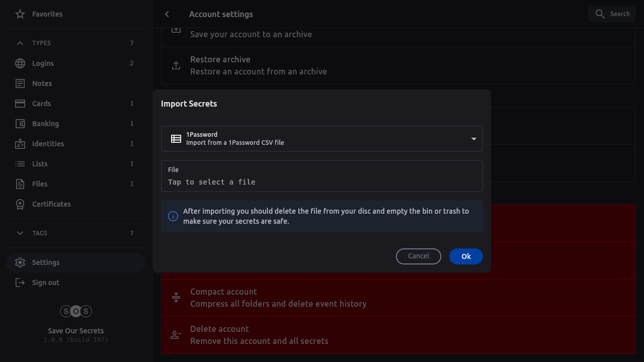The height and width of the screenshot is (362, 644).
Task: Click the Identities badge icon
Action: 20,144
